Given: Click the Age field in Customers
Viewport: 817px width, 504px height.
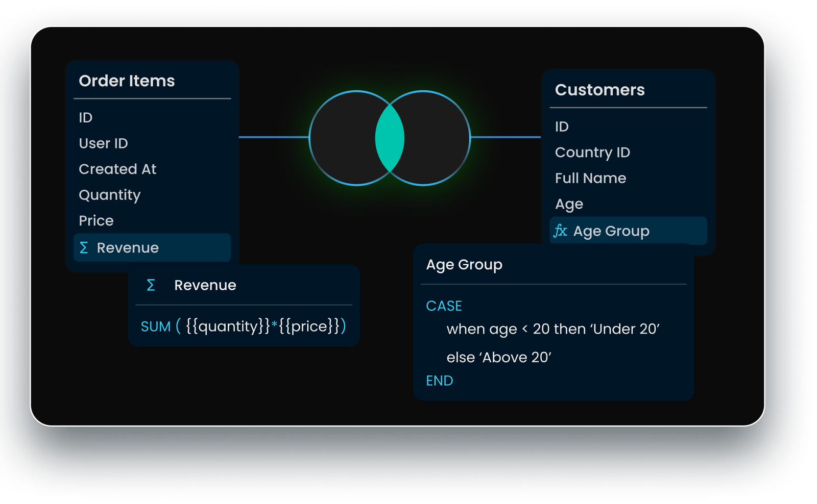Looking at the screenshot, I should tap(569, 204).
